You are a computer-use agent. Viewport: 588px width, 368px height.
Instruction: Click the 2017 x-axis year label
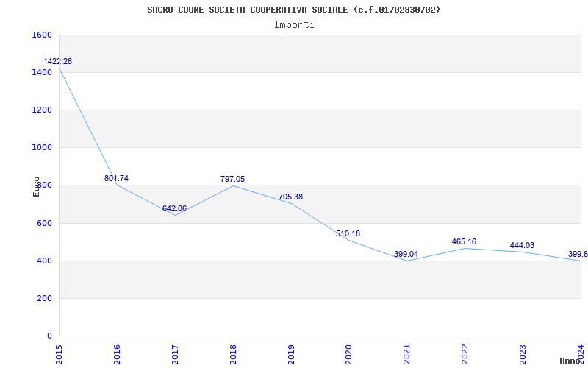click(x=175, y=354)
